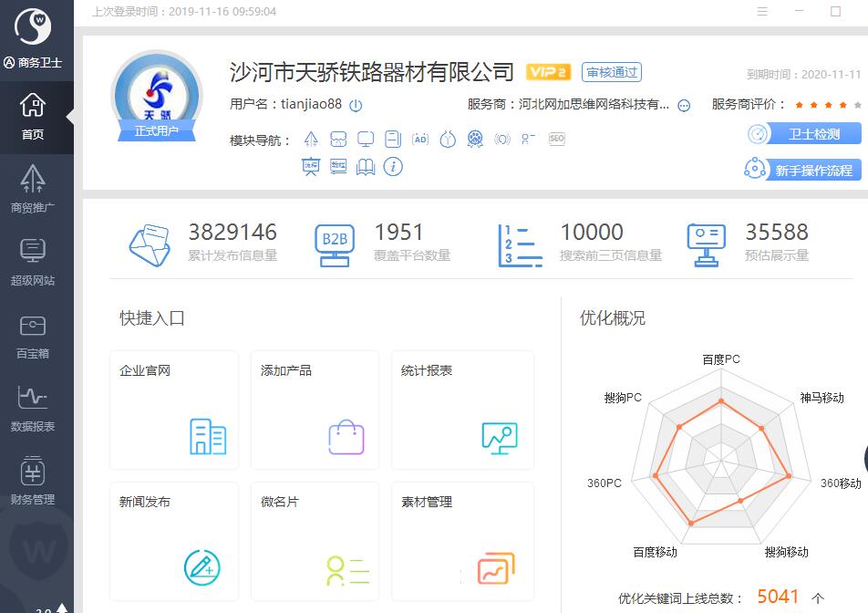
Task: Open the presentation easel module icon
Action: 311,166
